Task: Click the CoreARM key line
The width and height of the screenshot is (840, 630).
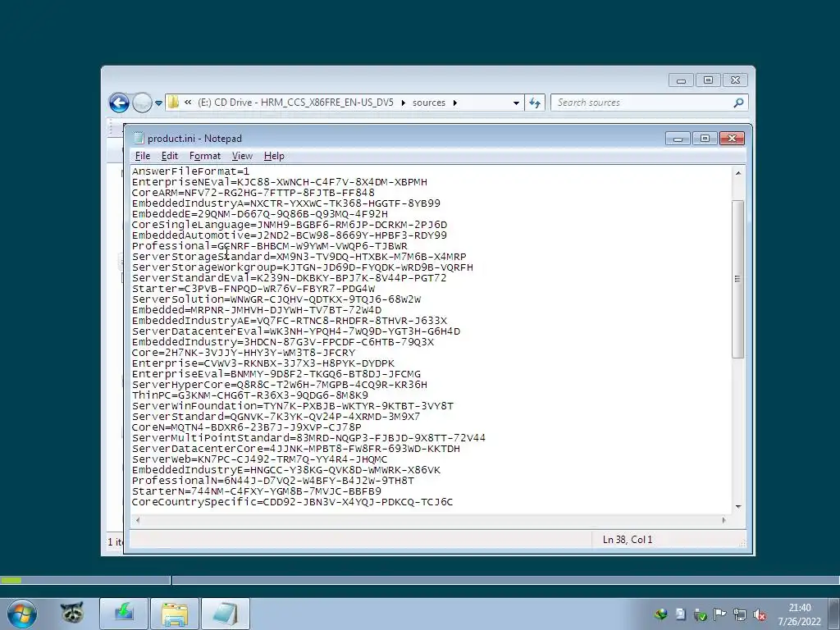Action: click(x=253, y=193)
